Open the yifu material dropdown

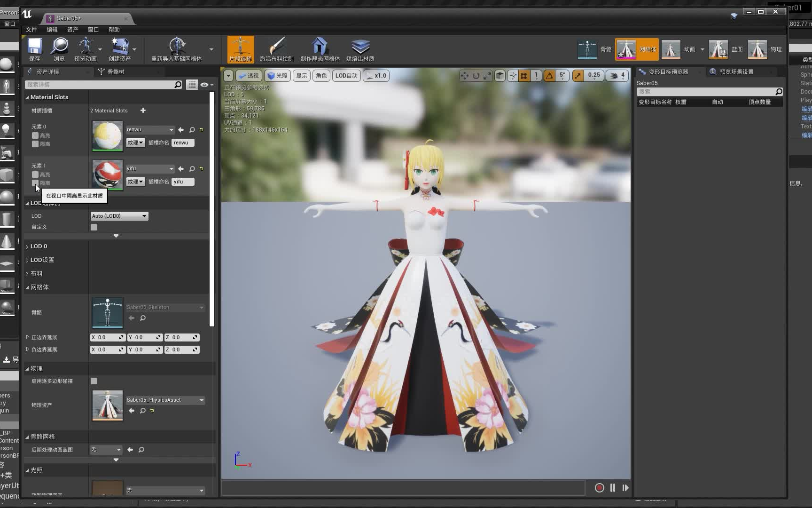[150, 169]
